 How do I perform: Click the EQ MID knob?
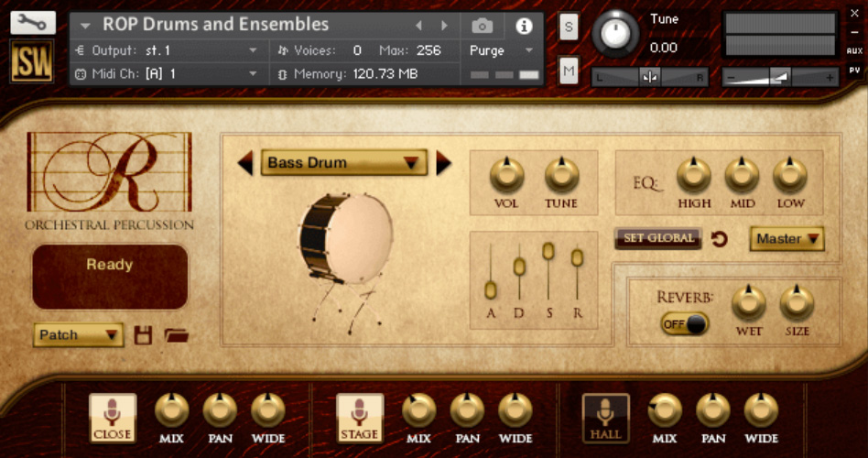point(742,175)
